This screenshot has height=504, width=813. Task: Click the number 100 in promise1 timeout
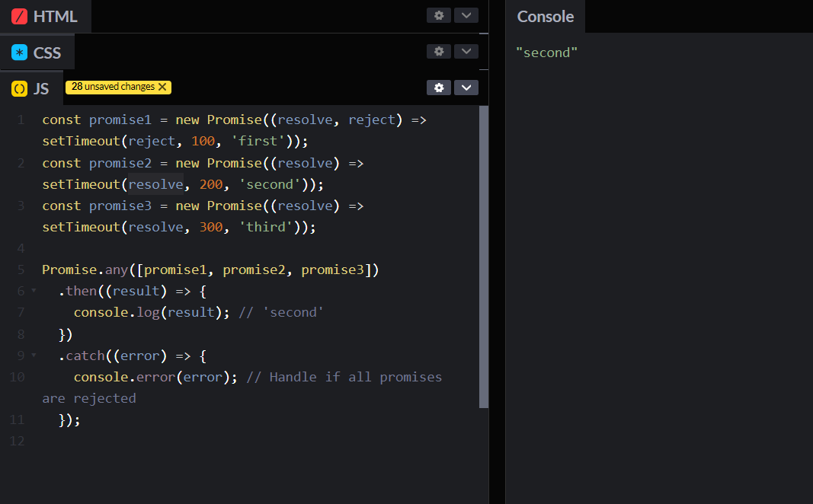(203, 141)
